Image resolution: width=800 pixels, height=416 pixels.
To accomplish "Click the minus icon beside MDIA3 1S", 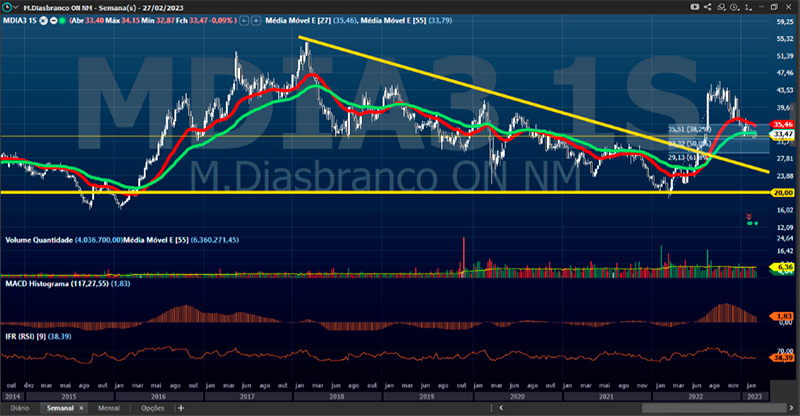I will pos(53,21).
